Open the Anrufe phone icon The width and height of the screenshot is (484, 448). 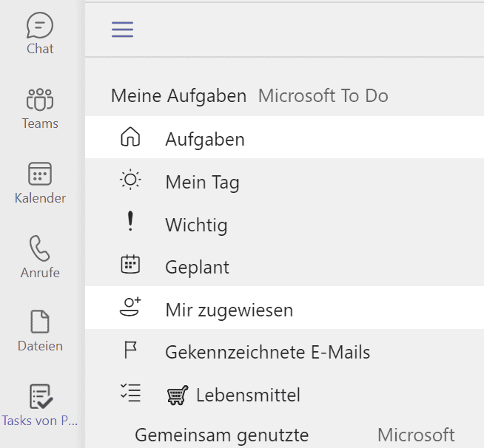pos(40,257)
